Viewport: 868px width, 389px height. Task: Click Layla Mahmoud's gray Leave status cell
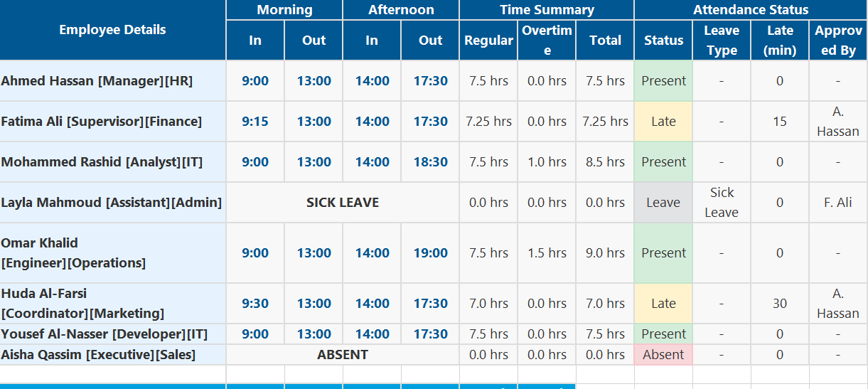663,203
